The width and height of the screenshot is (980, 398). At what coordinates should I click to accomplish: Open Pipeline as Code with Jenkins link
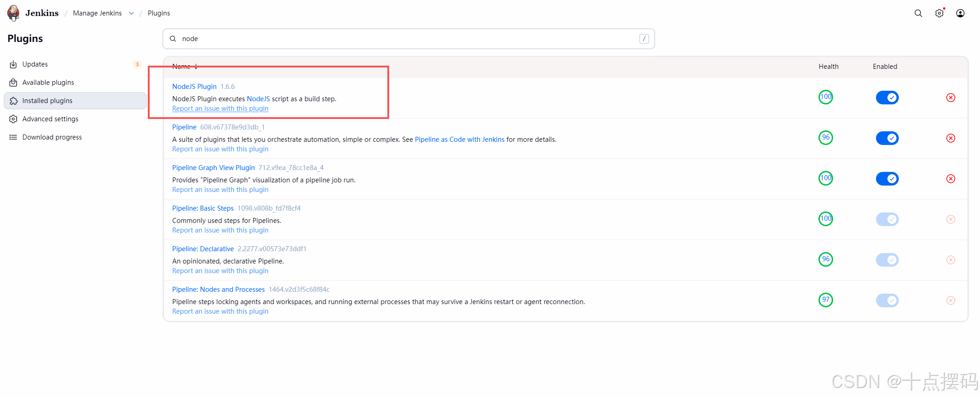pyautogui.click(x=459, y=140)
